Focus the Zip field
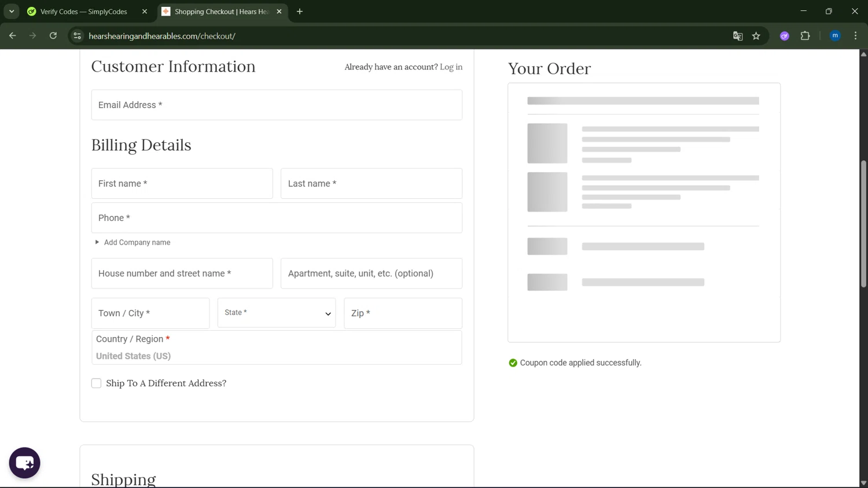The image size is (868, 488). click(403, 313)
